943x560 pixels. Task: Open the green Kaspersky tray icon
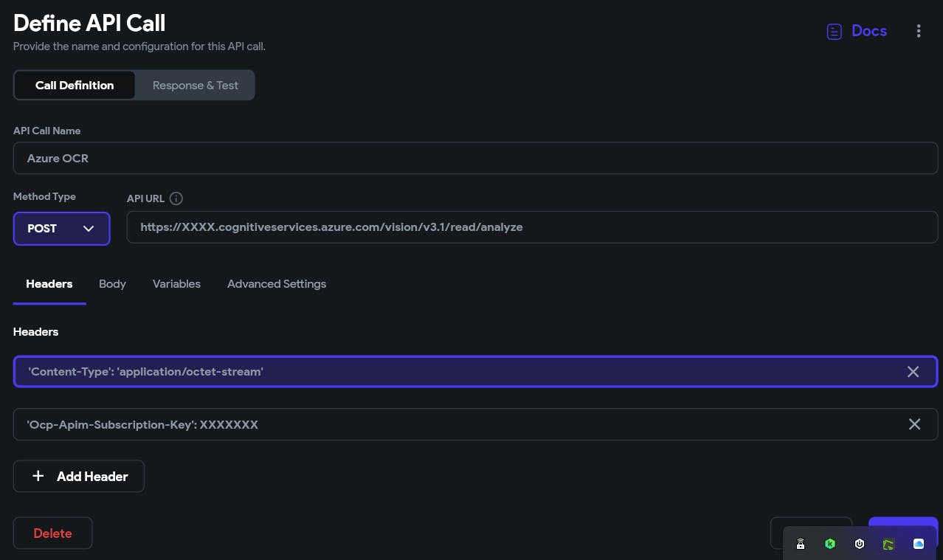click(830, 545)
